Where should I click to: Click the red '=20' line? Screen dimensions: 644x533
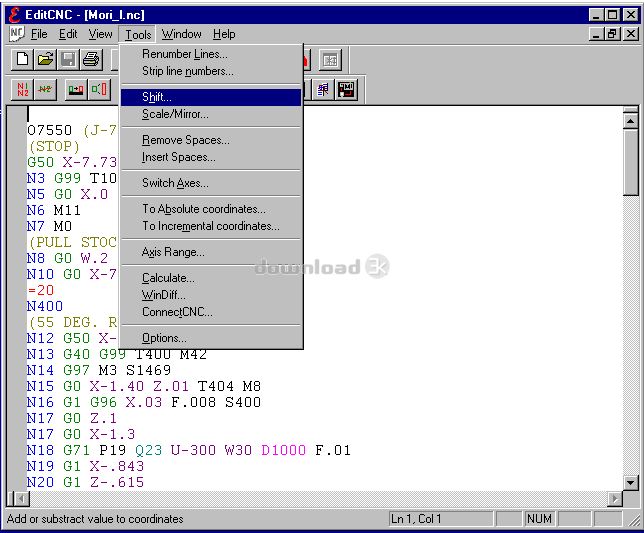pos(41,291)
